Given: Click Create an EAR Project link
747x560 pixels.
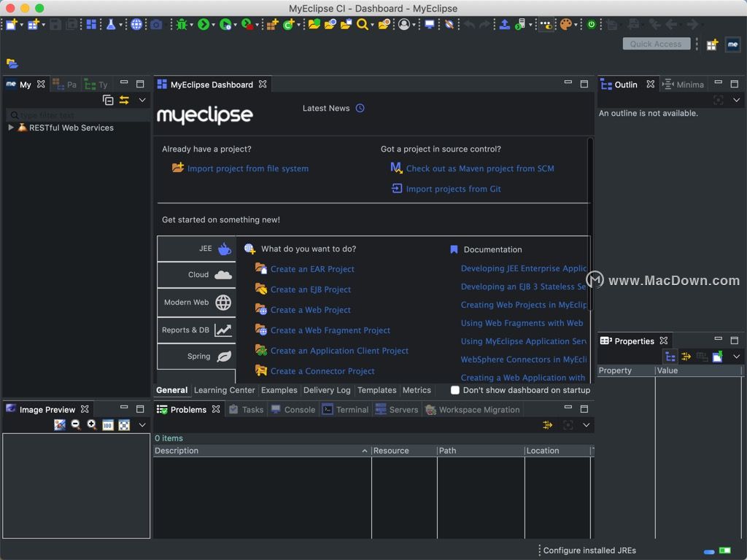Looking at the screenshot, I should [x=312, y=269].
